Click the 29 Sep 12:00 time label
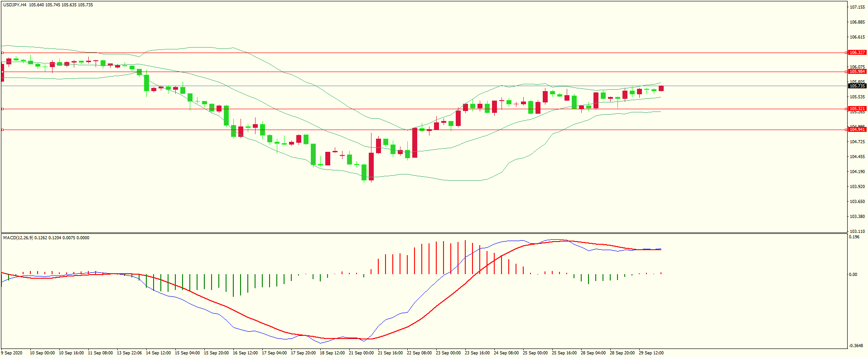The width and height of the screenshot is (868, 358). click(651, 353)
